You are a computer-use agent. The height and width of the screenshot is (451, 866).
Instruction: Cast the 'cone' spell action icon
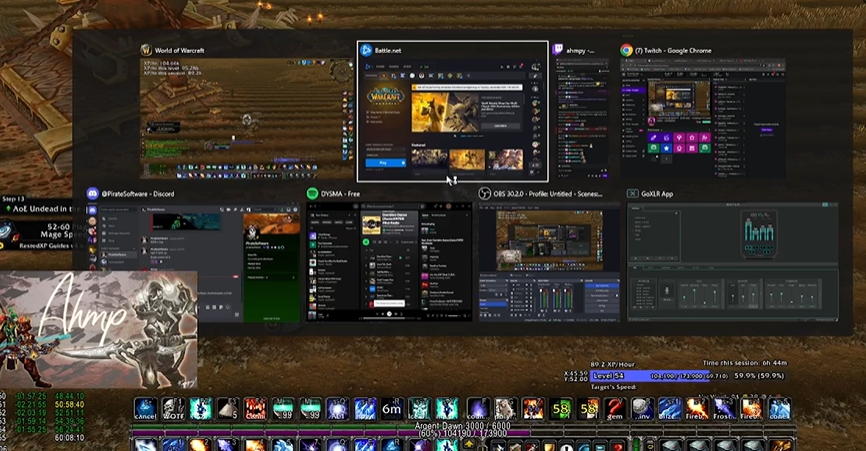(779, 408)
